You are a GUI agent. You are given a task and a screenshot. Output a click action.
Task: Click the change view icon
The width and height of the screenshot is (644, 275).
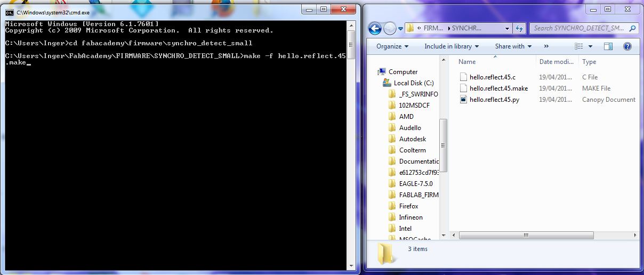tap(579, 46)
